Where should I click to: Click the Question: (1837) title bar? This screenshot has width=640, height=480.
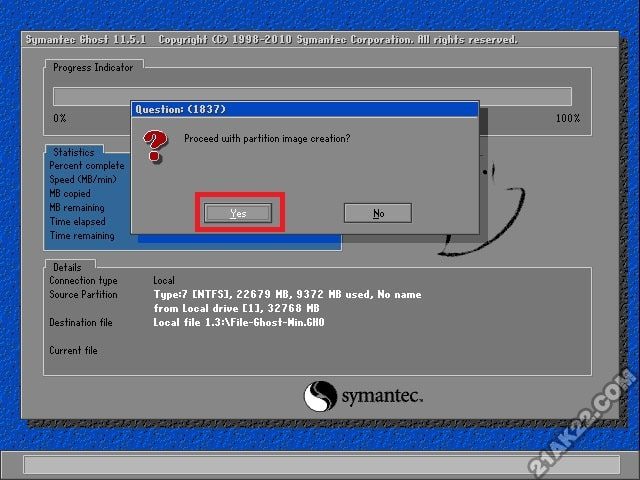pyautogui.click(x=305, y=109)
